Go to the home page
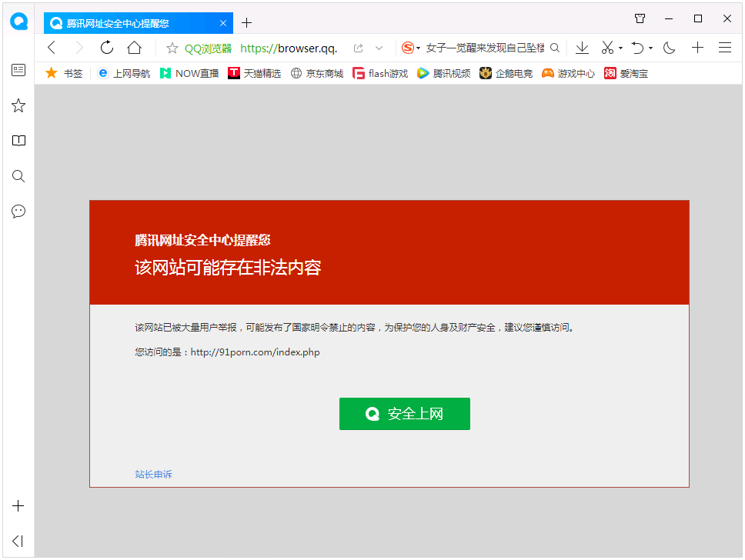745x560 pixels. pyautogui.click(x=135, y=48)
